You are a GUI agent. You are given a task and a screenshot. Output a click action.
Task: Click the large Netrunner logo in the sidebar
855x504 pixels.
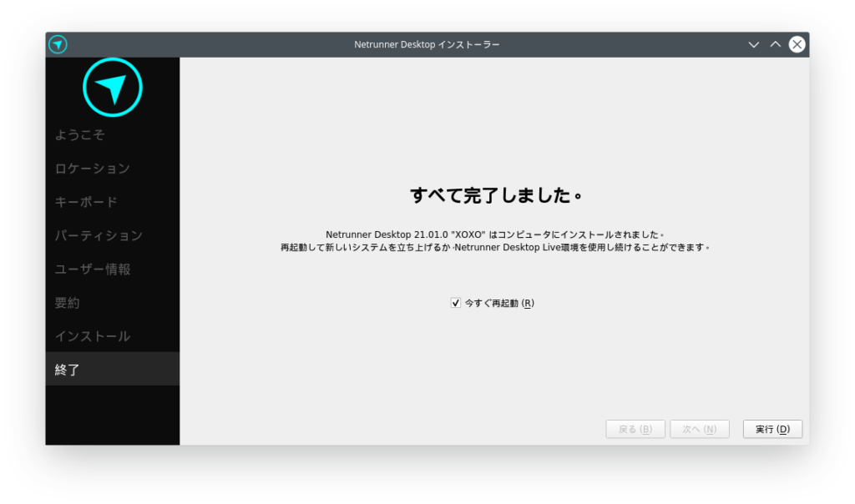point(113,88)
